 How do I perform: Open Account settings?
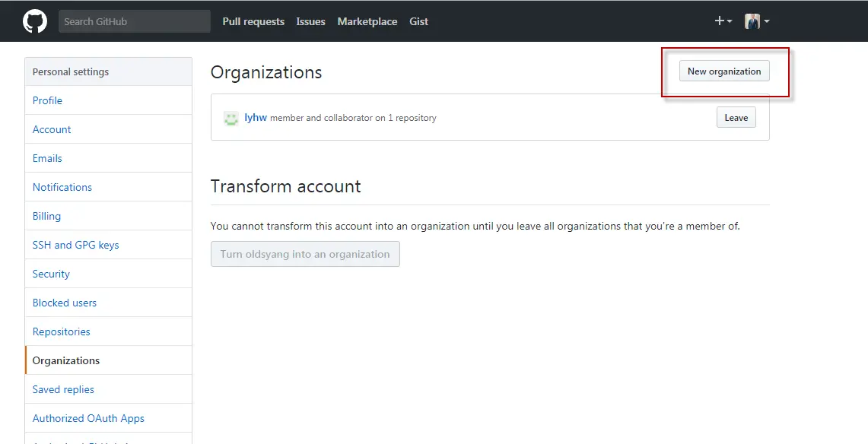pyautogui.click(x=109, y=129)
